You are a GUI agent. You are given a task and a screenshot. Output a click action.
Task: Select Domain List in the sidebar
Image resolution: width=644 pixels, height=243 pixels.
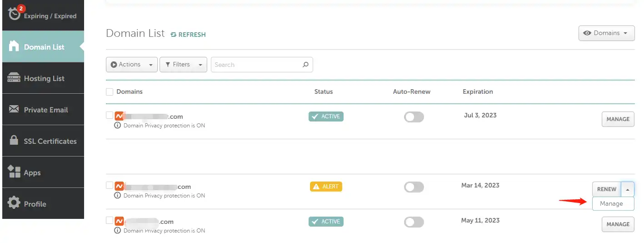point(43,46)
